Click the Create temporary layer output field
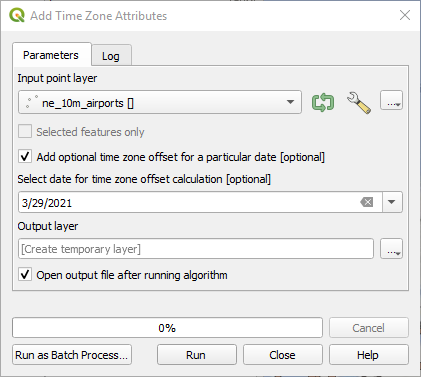 (196, 249)
